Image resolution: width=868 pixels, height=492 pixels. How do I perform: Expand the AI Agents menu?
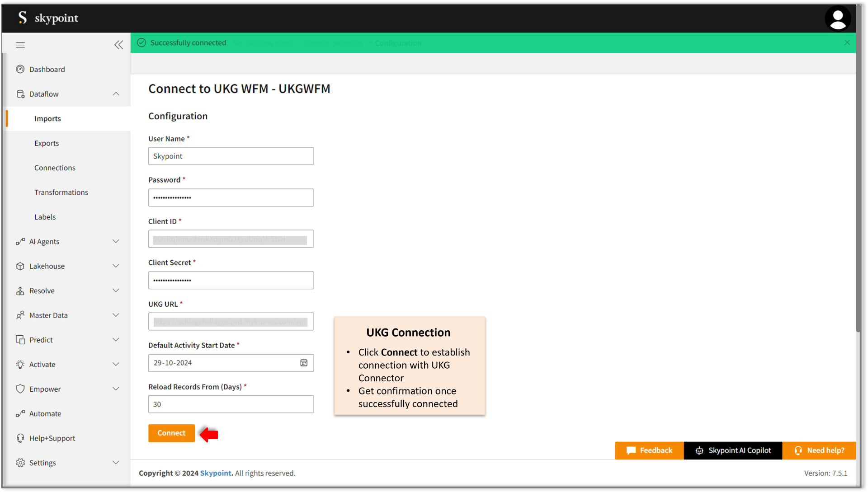tap(116, 241)
